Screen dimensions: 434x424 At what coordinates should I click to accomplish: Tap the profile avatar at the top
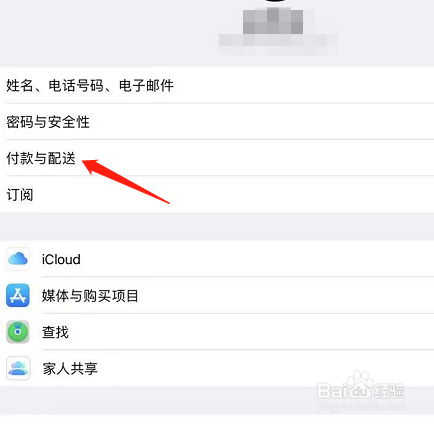274,1
